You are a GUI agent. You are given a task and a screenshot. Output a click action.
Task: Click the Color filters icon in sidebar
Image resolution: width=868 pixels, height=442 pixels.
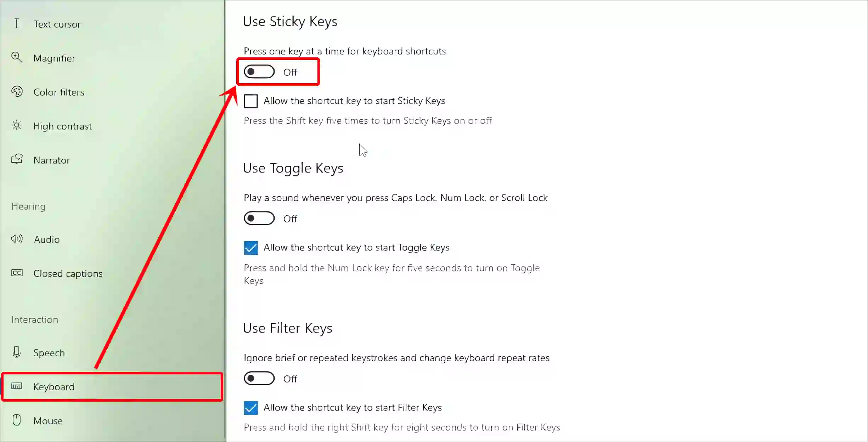[17, 92]
